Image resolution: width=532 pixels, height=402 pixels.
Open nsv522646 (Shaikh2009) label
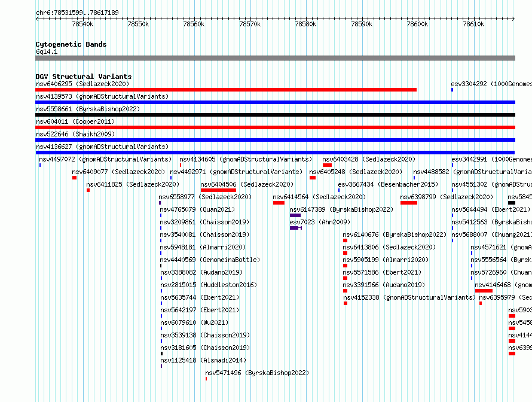coord(75,134)
